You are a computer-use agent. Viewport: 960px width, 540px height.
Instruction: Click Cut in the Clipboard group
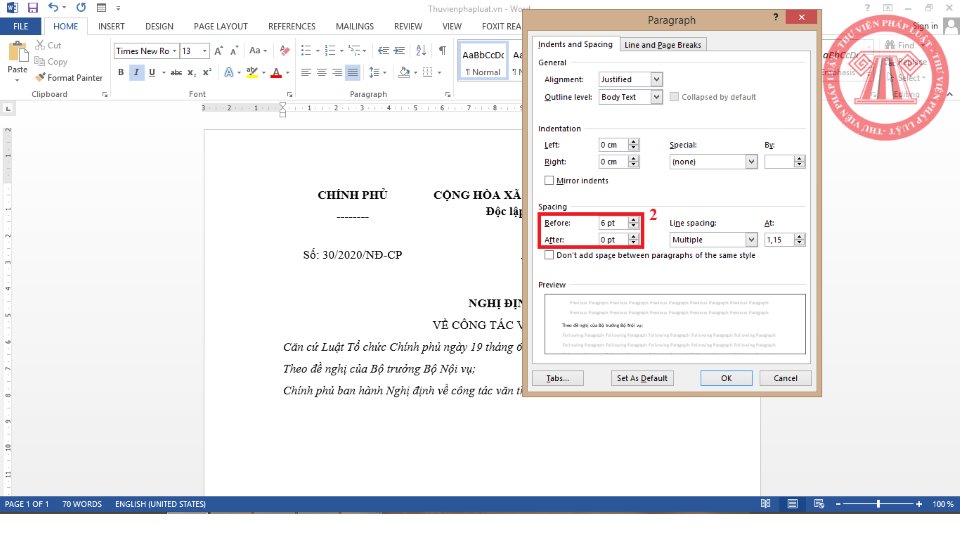point(48,45)
